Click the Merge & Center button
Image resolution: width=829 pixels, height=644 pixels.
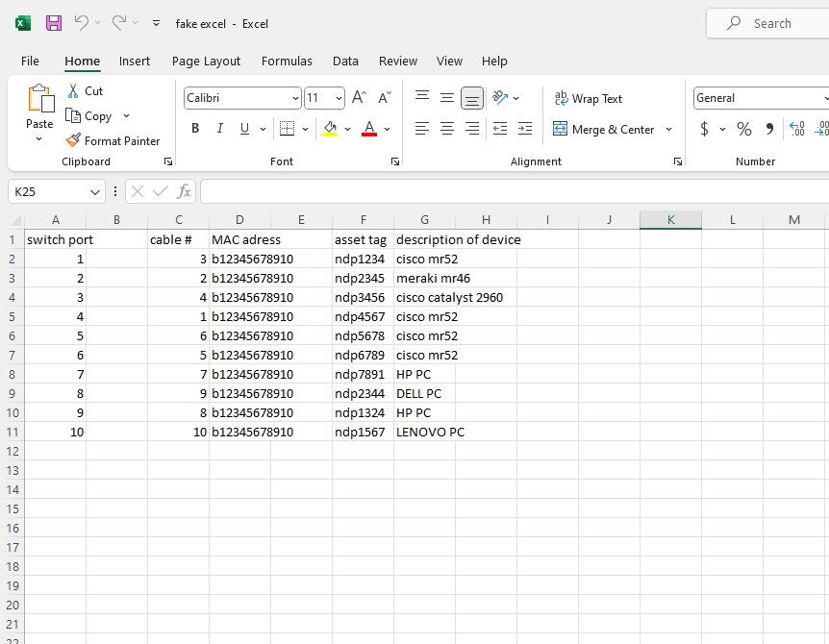(603, 129)
